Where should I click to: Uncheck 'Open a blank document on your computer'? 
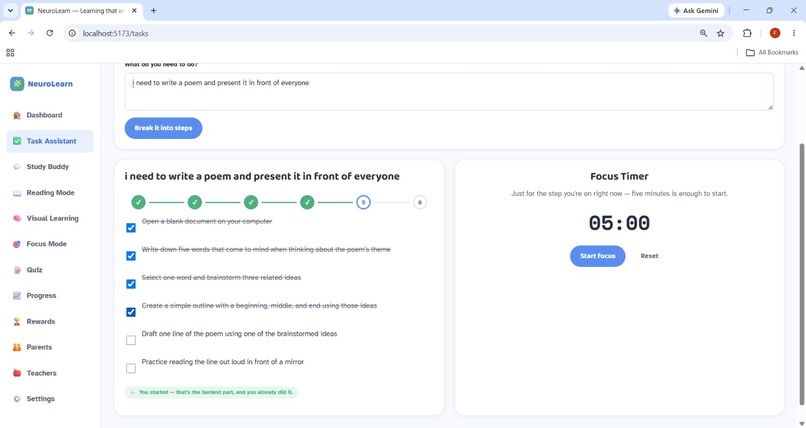pos(131,228)
